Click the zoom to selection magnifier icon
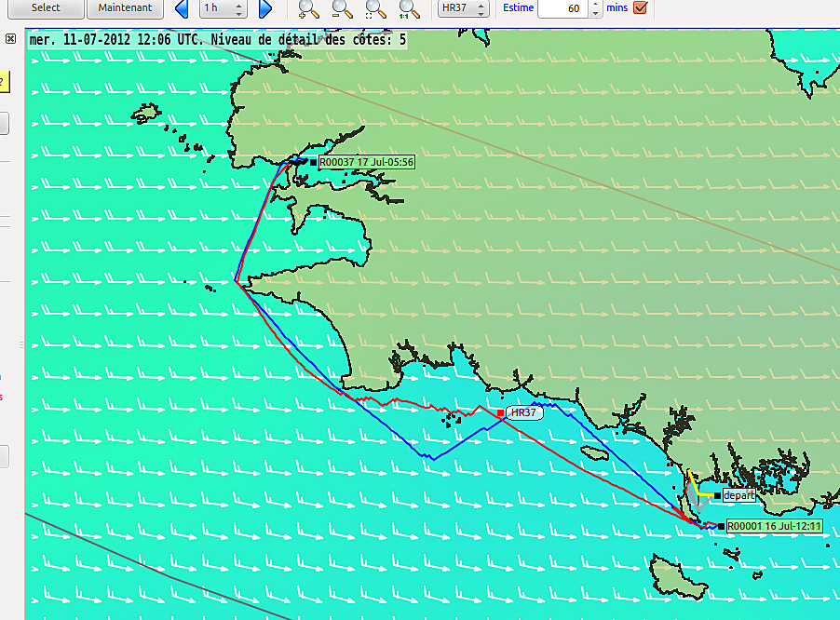Screen dimensions: 840x620 (x=375, y=8)
